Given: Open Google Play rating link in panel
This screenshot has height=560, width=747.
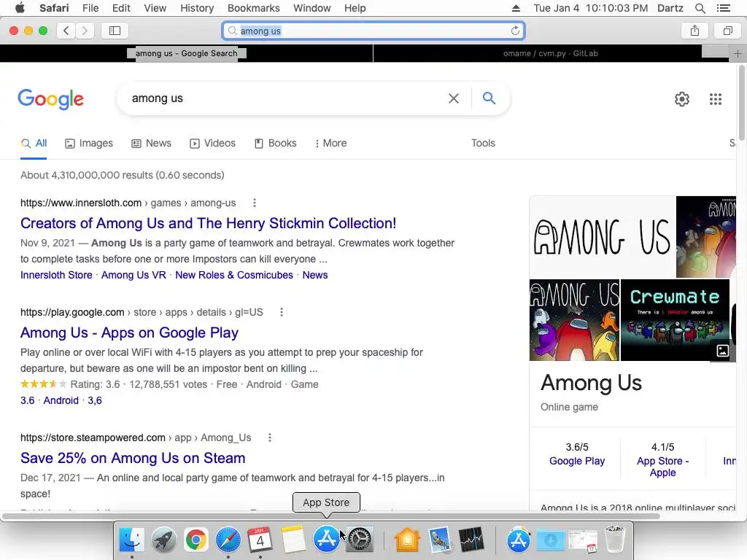Looking at the screenshot, I should [577, 461].
